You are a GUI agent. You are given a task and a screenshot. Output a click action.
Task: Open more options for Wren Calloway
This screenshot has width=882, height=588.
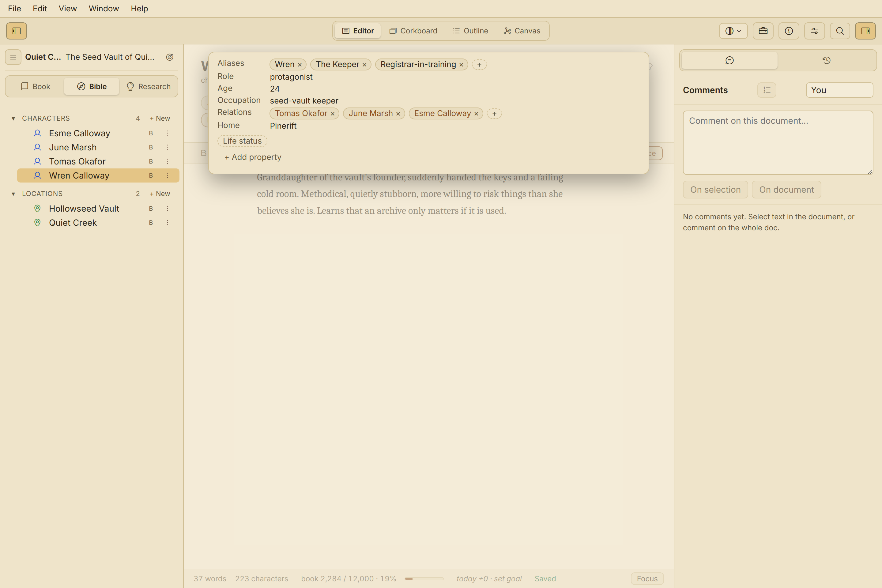(x=168, y=175)
